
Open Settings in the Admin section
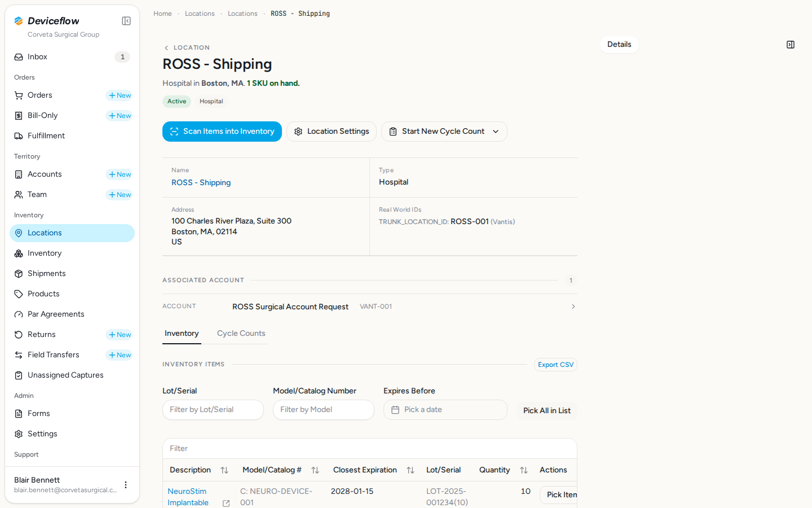(72, 434)
